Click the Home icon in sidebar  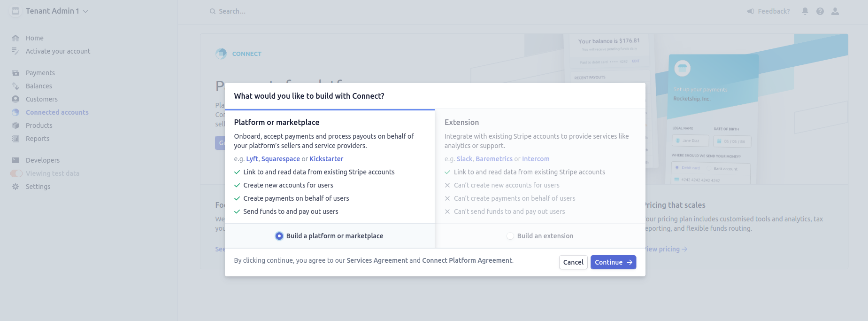click(15, 38)
